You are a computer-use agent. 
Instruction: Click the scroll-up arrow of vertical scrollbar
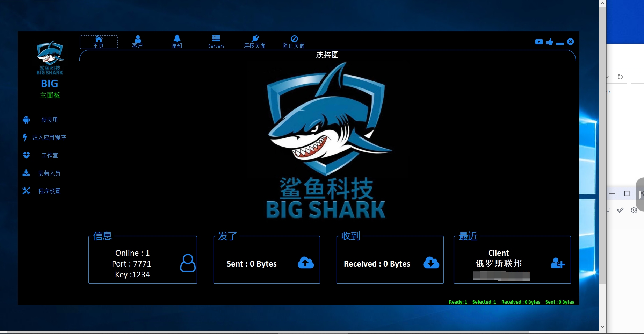(x=603, y=3)
